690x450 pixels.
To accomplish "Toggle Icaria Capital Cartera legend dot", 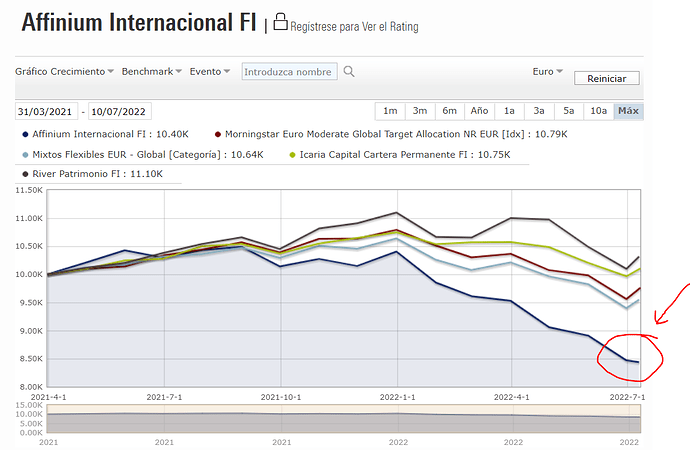I will [291, 154].
